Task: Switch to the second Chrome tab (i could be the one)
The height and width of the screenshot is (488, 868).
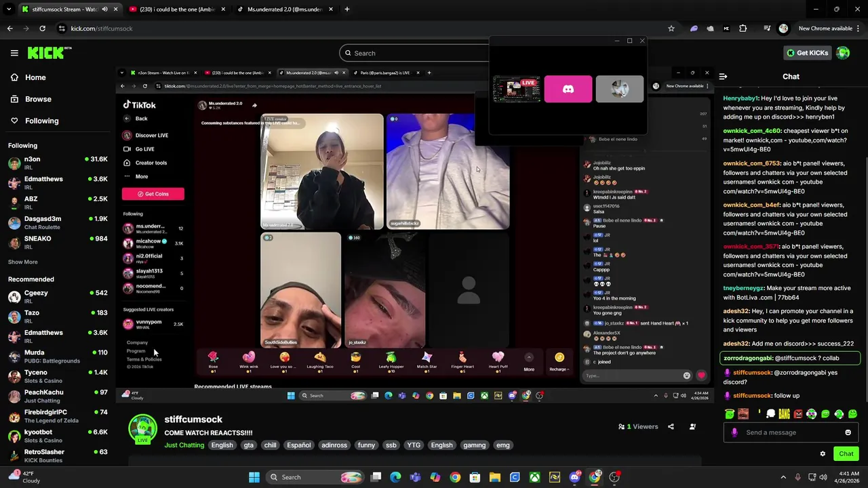Action: click(x=177, y=9)
